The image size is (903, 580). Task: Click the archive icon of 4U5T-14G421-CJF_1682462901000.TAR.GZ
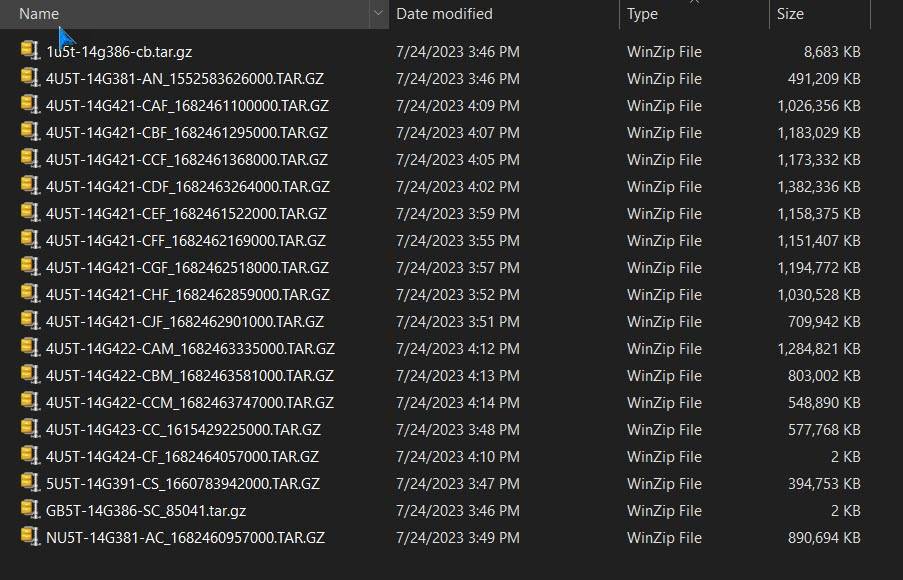click(30, 320)
